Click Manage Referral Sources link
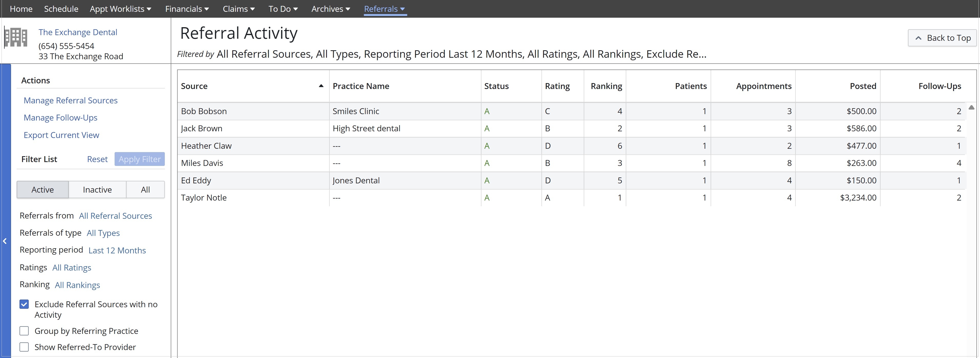Screen dimensions: 980x358 point(70,101)
